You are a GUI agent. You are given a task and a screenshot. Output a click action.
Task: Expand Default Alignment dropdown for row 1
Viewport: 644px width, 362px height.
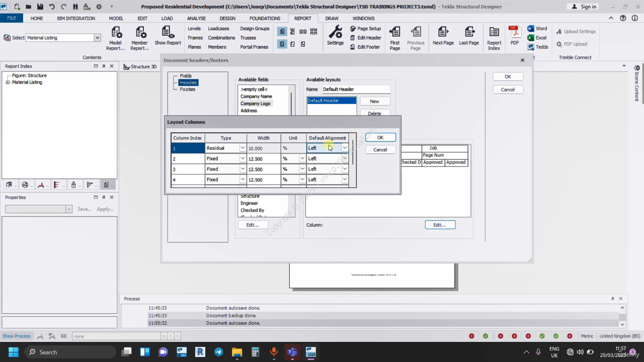(x=345, y=148)
